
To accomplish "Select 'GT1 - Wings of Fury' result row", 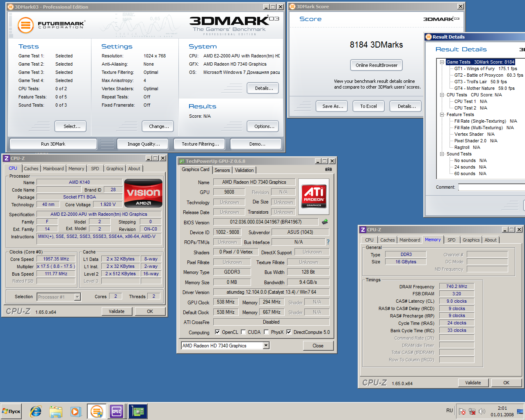I will click(x=486, y=69).
